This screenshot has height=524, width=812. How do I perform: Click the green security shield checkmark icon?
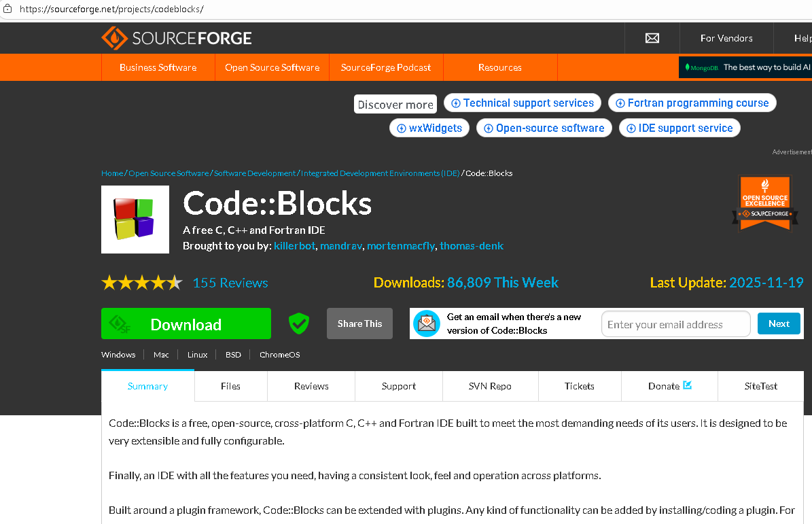tap(298, 324)
